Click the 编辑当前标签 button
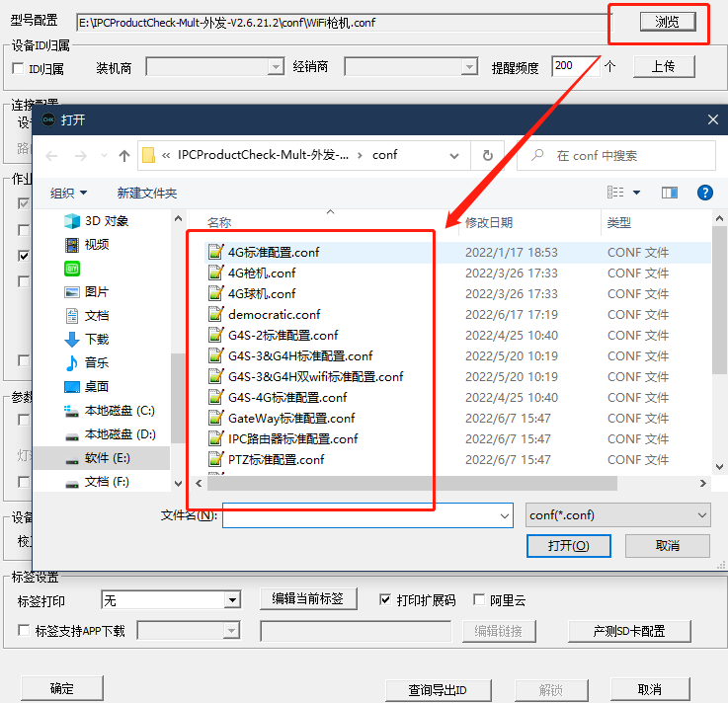728x703 pixels. [308, 598]
